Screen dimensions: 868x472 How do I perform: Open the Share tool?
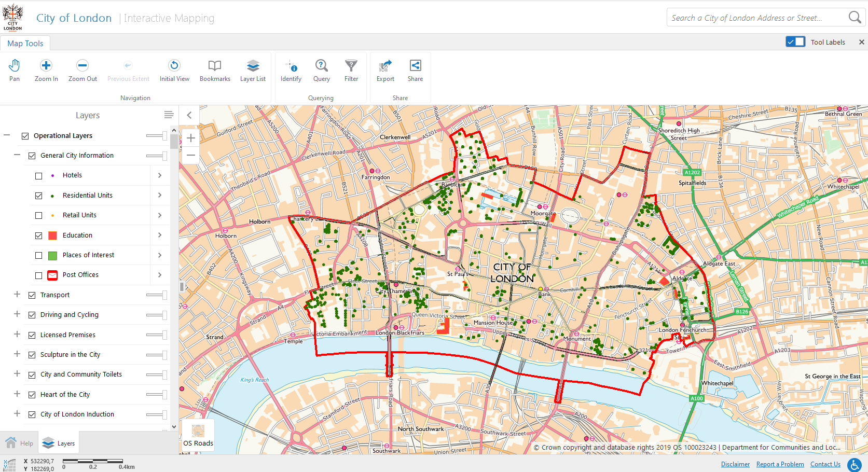coord(415,70)
